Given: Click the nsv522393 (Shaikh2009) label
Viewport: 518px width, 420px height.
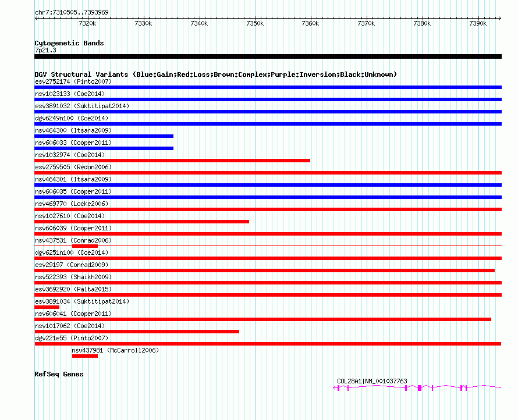Looking at the screenshot, I should tap(73, 277).
